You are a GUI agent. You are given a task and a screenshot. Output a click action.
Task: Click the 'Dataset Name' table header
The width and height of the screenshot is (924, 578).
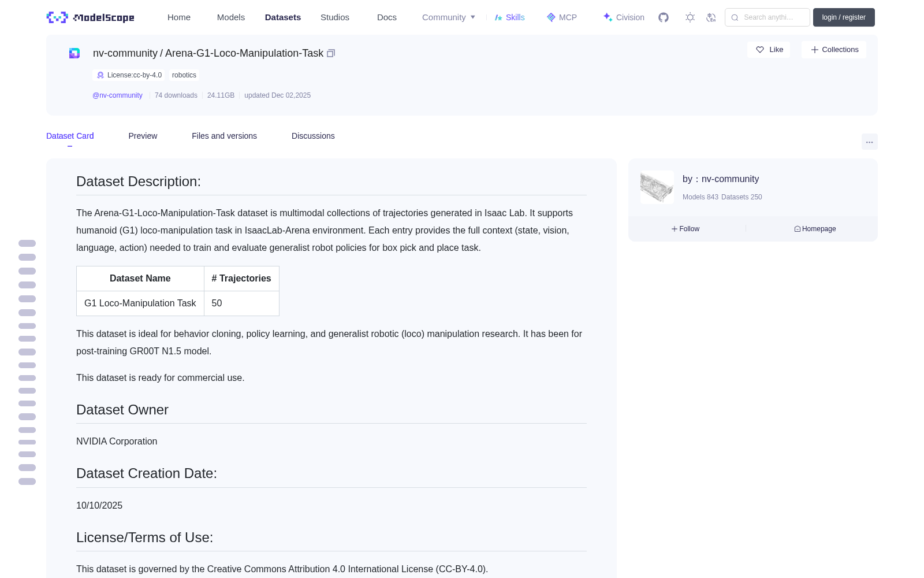140,279
